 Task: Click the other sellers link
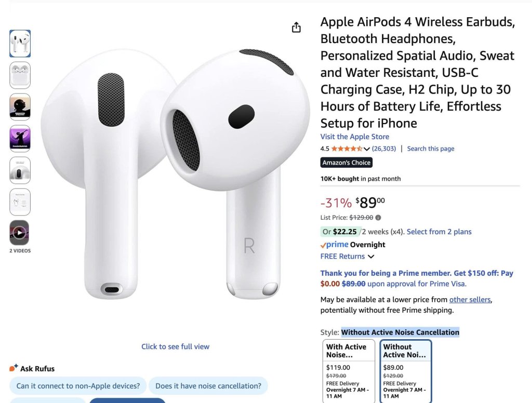click(x=470, y=300)
